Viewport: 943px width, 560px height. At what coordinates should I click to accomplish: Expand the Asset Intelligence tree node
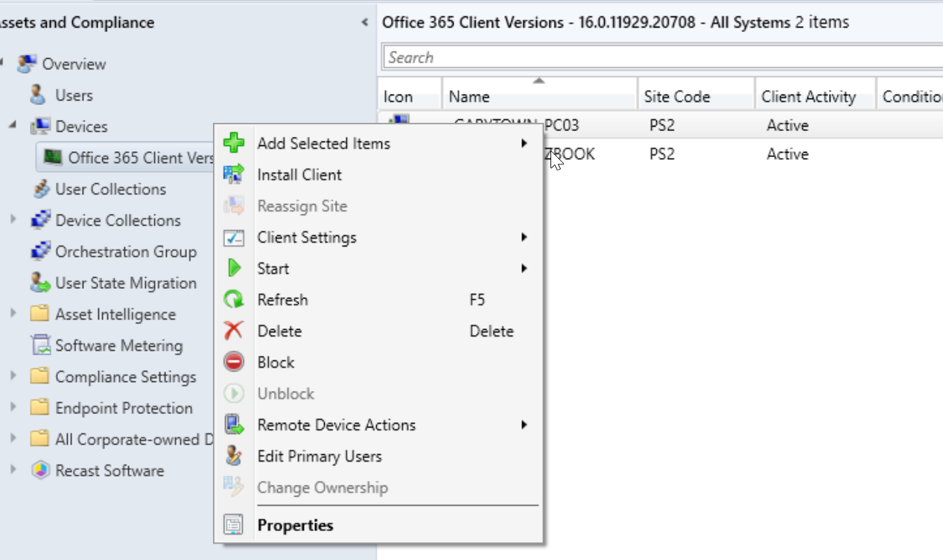pos(13,314)
